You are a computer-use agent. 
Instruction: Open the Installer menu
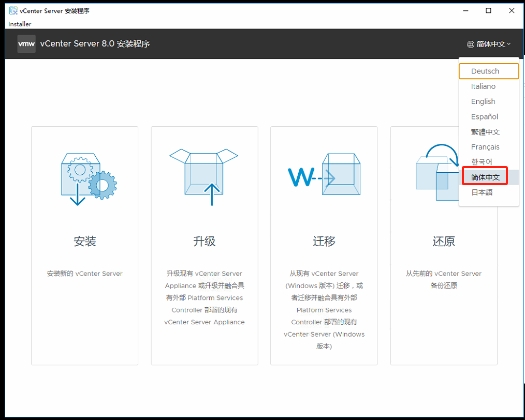pyautogui.click(x=20, y=24)
